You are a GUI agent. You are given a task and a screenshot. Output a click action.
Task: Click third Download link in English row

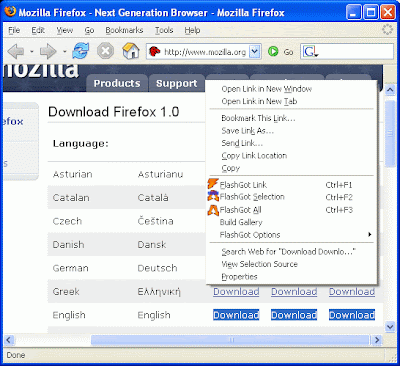coord(352,315)
